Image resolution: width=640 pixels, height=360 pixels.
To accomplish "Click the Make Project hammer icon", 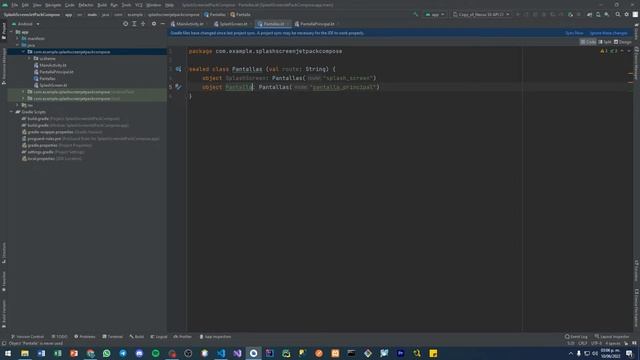I will click(416, 14).
